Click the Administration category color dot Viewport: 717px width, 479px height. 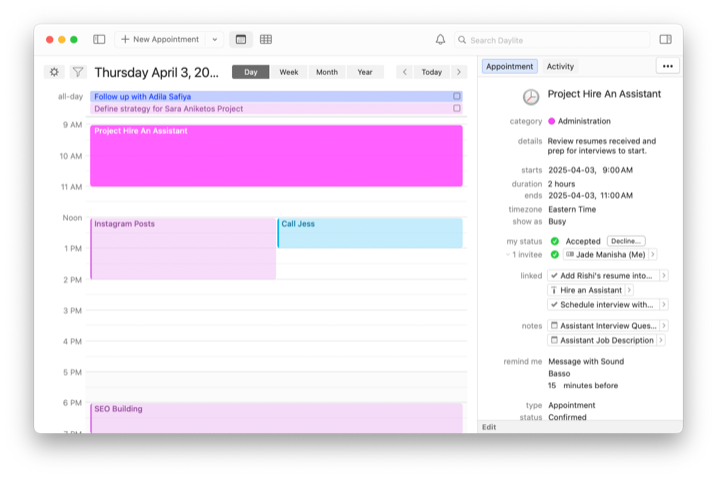point(551,121)
